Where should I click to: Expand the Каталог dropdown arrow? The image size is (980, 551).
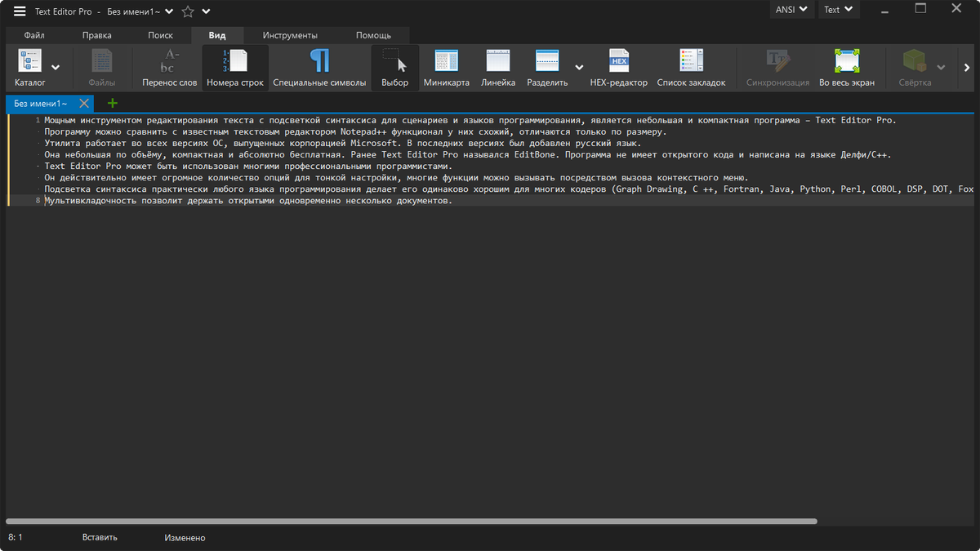56,68
